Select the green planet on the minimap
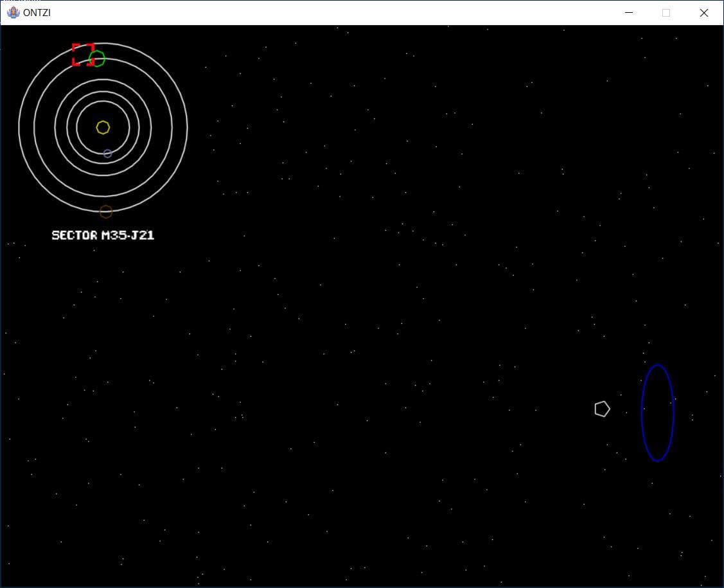Screen dimensions: 724x588 [x=97, y=58]
